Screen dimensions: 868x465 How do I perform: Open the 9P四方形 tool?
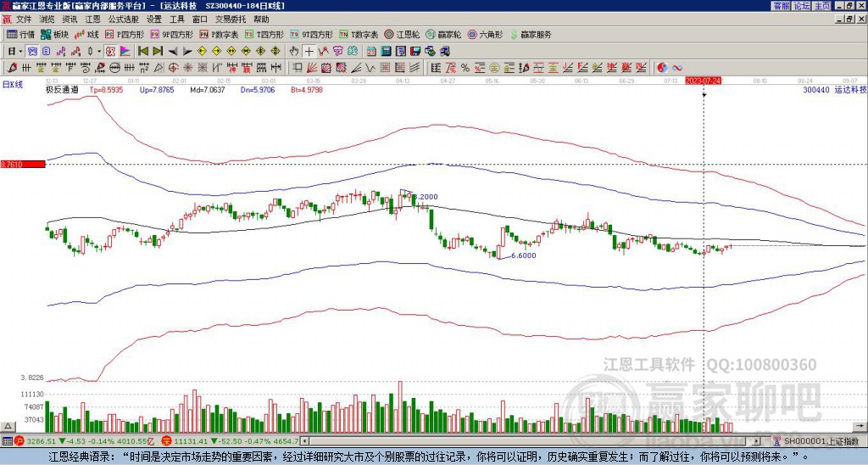pos(172,34)
